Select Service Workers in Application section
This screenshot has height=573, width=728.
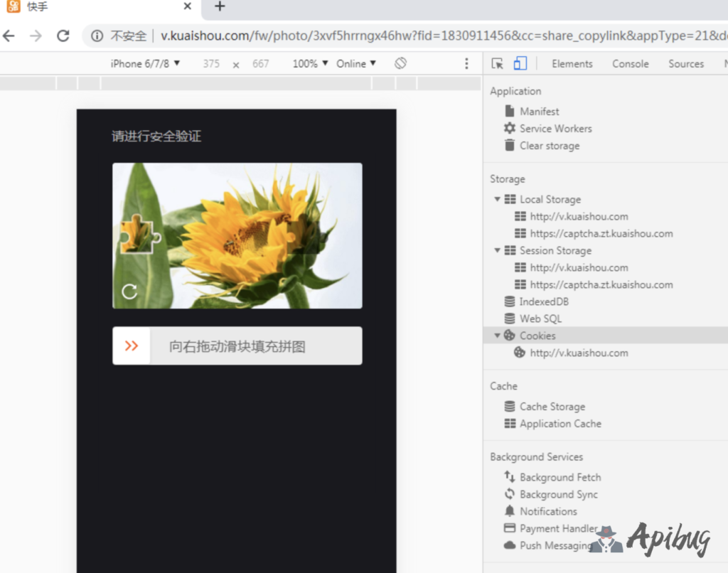pos(555,129)
